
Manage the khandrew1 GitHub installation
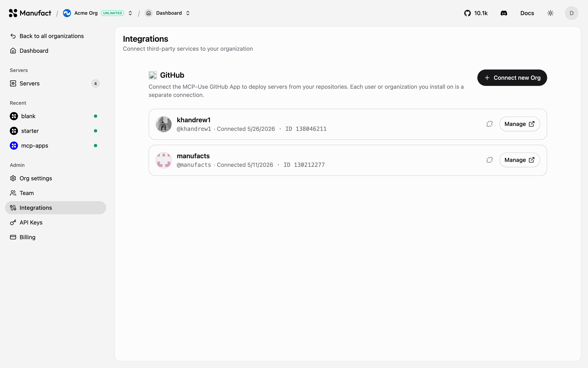[519, 124]
